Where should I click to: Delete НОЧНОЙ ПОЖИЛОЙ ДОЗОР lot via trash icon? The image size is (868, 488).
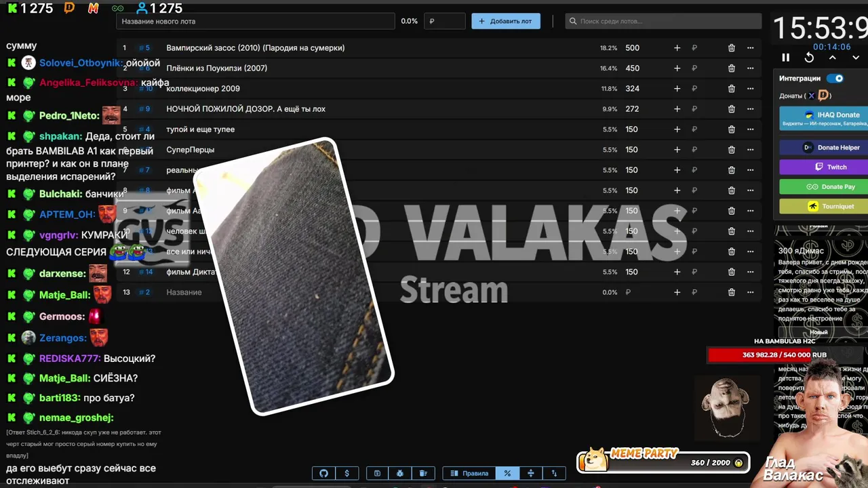point(731,109)
